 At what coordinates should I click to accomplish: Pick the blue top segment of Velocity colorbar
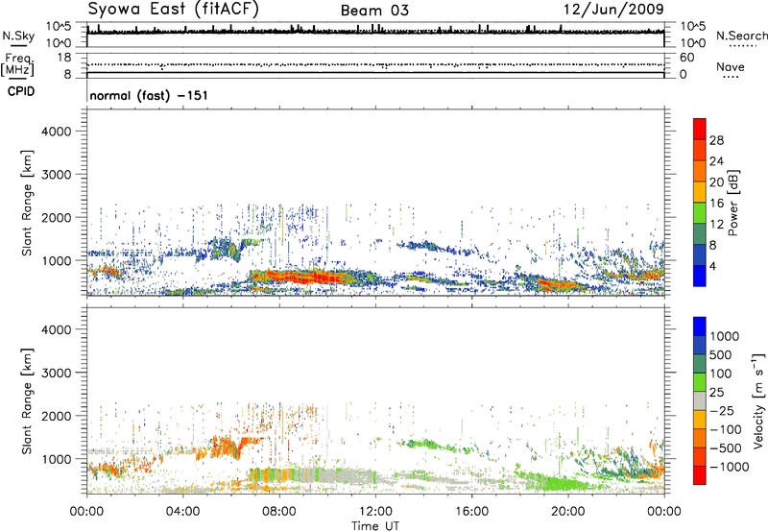(x=700, y=326)
